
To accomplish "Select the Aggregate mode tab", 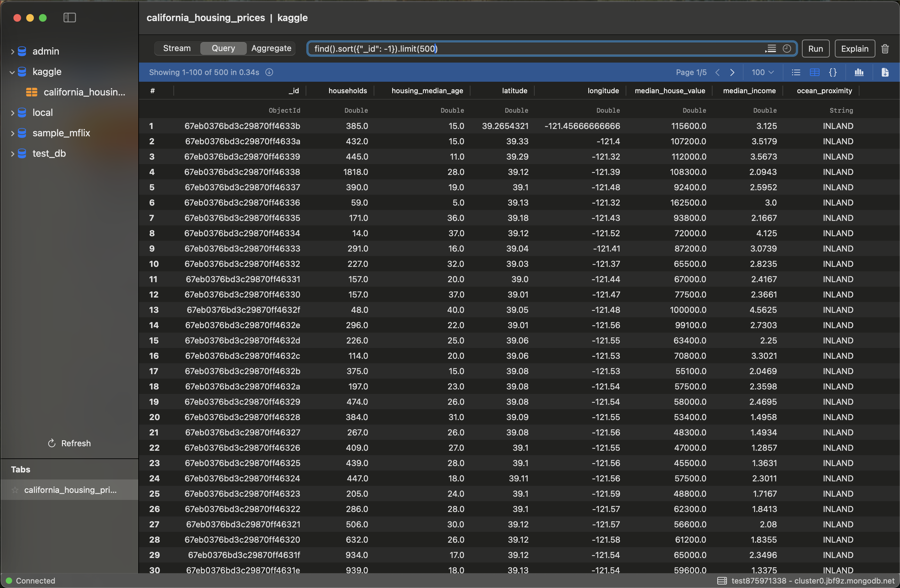I will 271,49.
